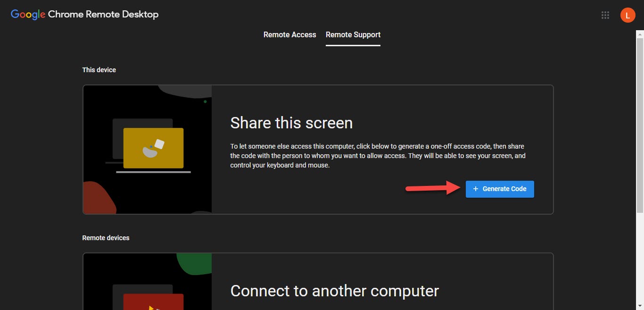Click the Connect to another computer heading

(x=334, y=291)
